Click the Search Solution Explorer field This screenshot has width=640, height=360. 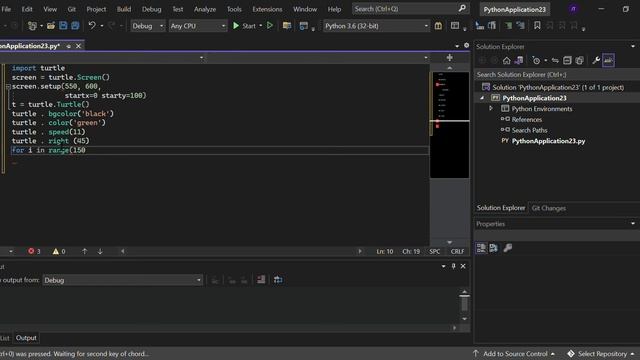coord(556,75)
